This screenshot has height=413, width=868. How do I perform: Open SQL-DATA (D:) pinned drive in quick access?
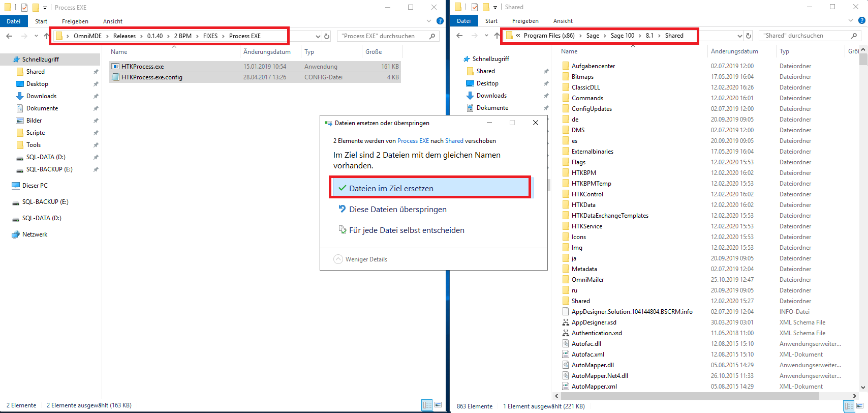pyautogui.click(x=46, y=157)
